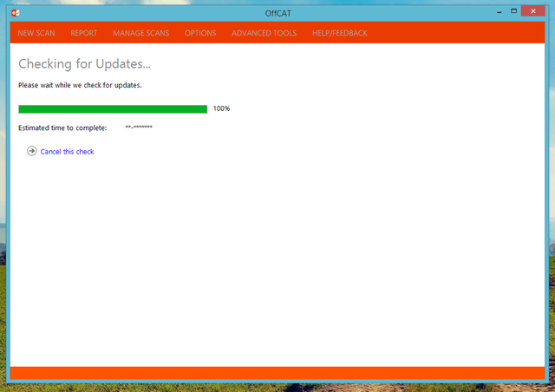The image size is (555, 392).
Task: Open ADVANCED TOOLS in the menu bar
Action: tap(264, 33)
